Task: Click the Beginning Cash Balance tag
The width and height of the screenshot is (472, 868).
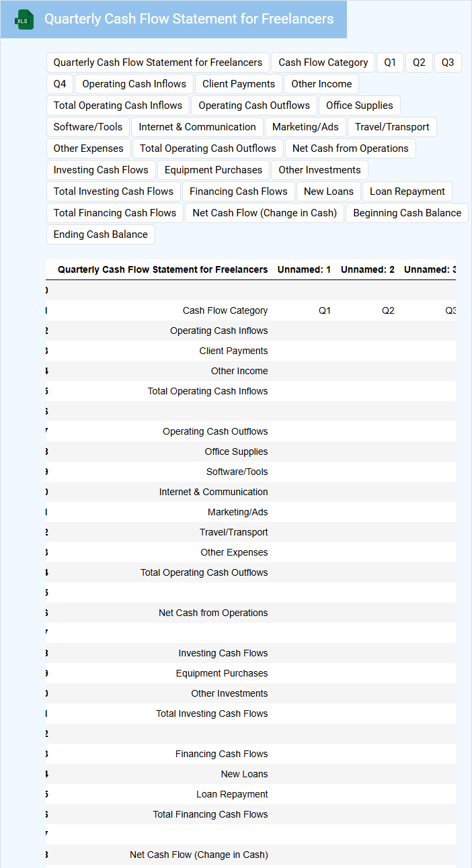Action: click(x=407, y=213)
